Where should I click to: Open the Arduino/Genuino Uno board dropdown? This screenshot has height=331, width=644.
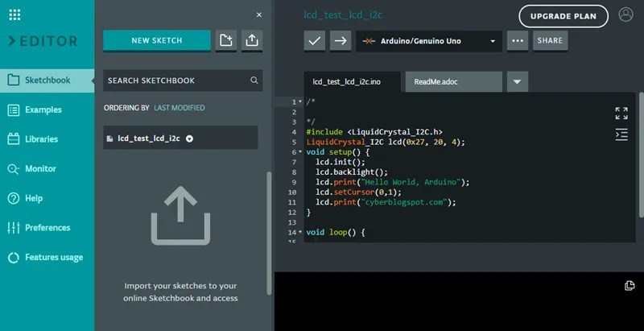[x=429, y=41]
